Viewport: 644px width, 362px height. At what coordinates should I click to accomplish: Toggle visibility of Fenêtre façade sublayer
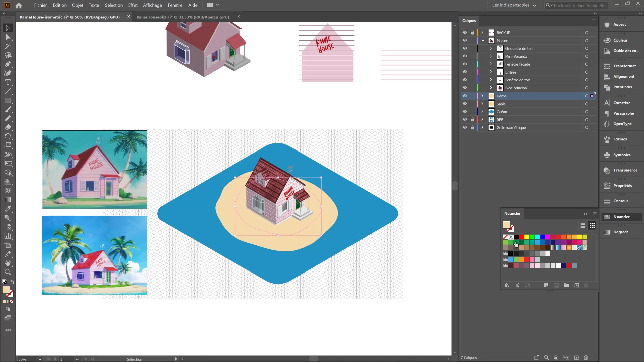click(x=465, y=64)
